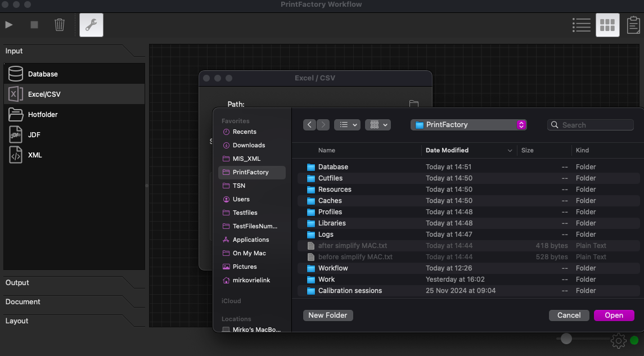Open MIS_XML in Favorites sidebar
This screenshot has width=644, height=356.
252,159
